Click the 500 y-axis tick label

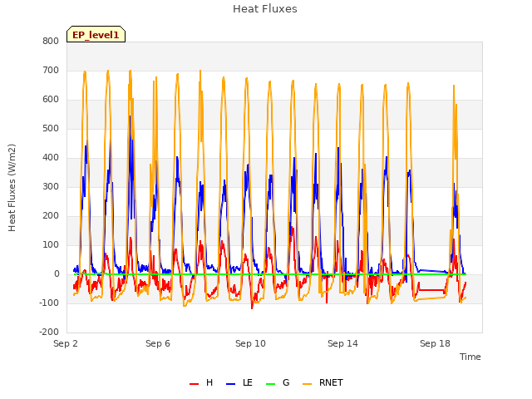click(51, 129)
